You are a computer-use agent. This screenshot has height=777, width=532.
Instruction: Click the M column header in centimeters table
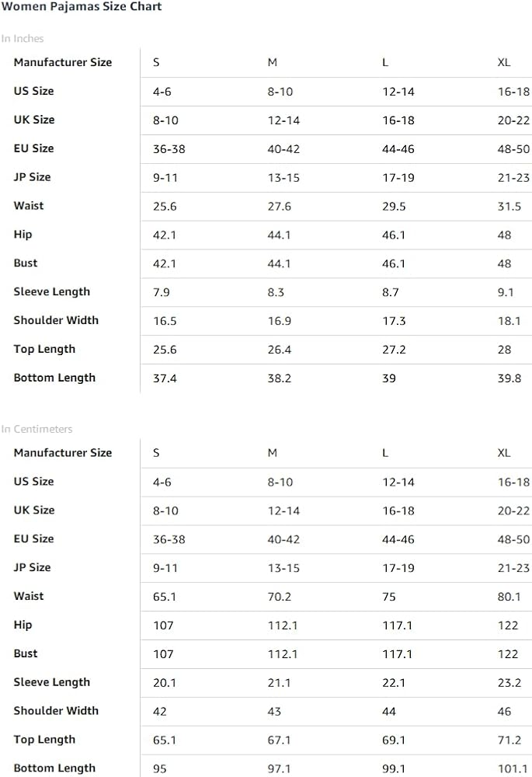coord(273,453)
